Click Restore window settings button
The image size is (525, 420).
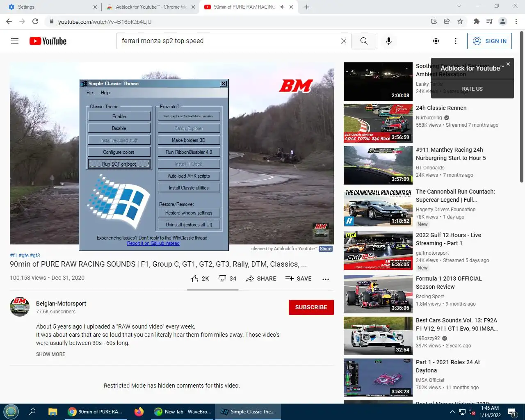(x=189, y=213)
